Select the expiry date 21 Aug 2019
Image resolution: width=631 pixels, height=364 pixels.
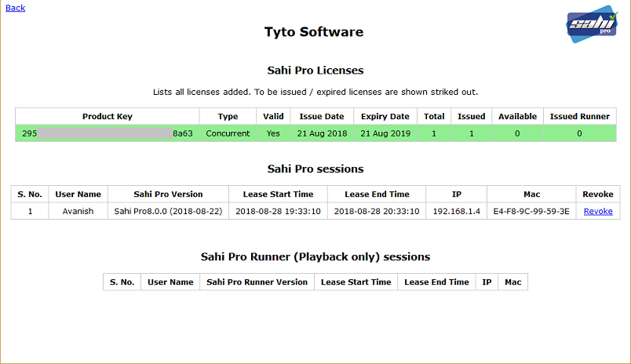(x=385, y=133)
